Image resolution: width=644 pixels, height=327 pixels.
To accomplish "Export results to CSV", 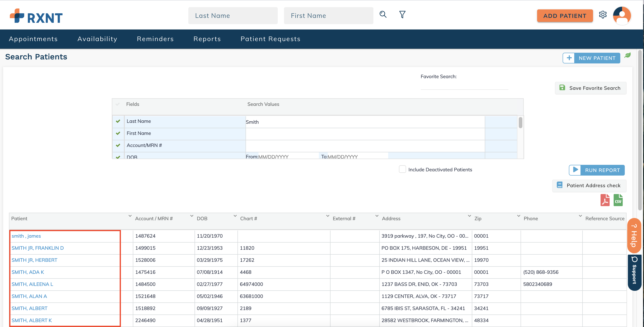I will pos(618,200).
